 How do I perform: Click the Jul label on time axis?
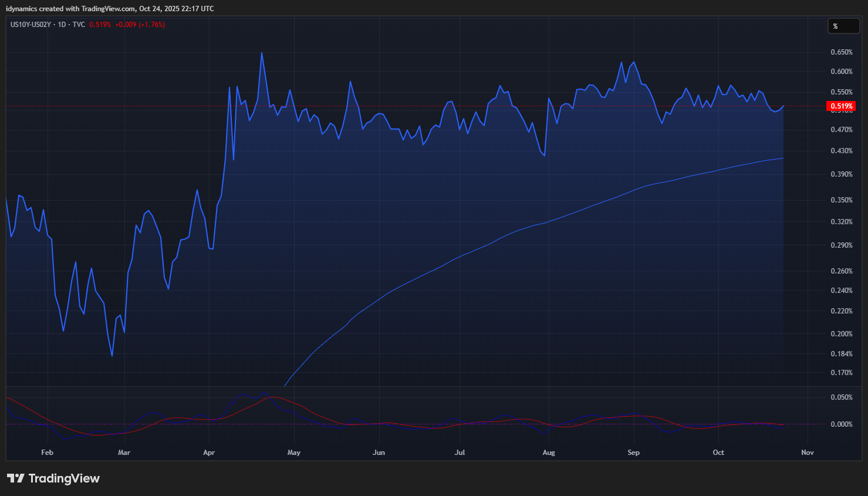click(x=460, y=453)
